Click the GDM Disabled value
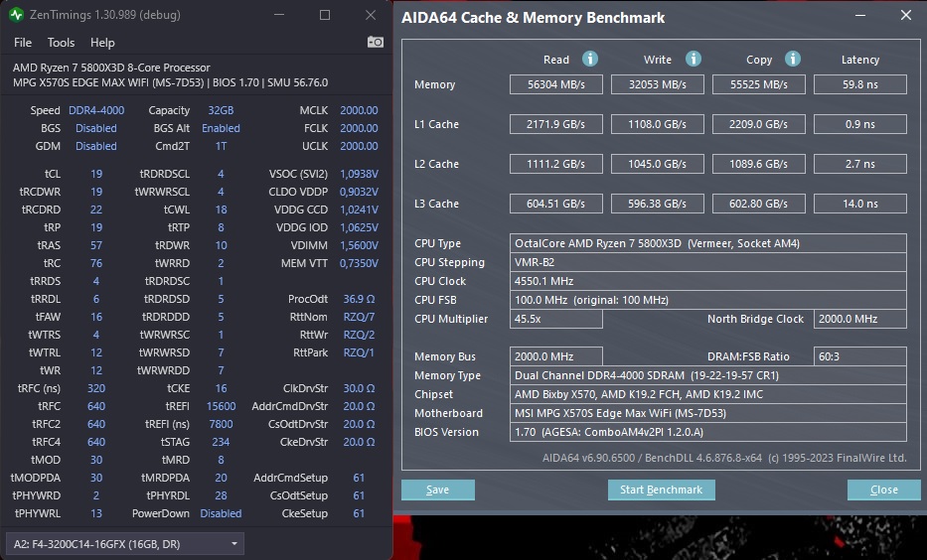927x560 pixels. [95, 146]
